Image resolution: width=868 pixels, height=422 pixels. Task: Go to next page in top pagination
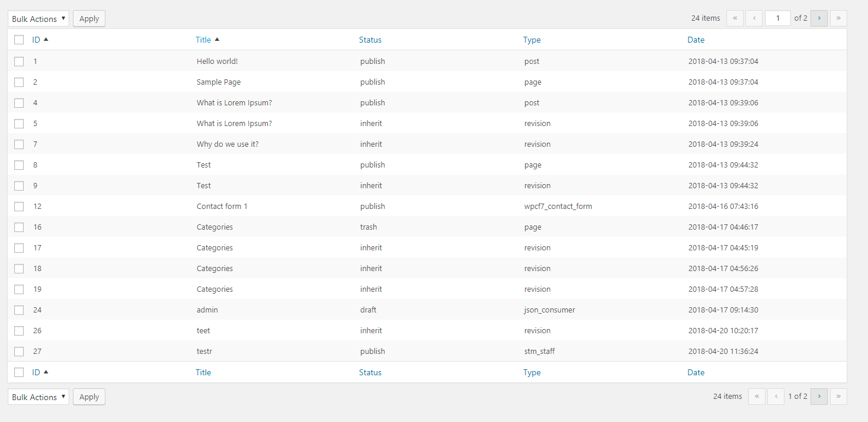[819, 18]
